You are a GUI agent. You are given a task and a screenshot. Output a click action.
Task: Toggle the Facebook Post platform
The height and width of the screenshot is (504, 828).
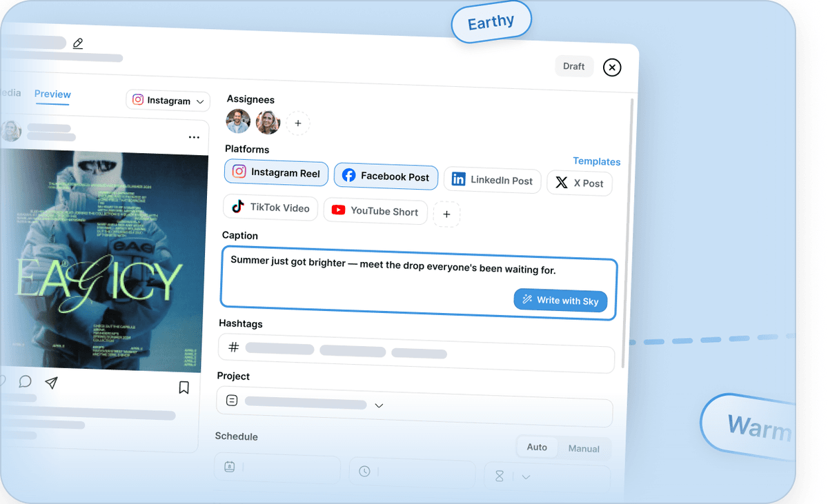point(386,177)
